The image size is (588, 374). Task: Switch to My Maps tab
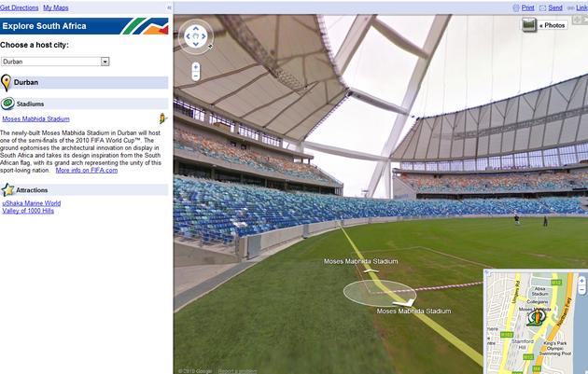point(55,7)
